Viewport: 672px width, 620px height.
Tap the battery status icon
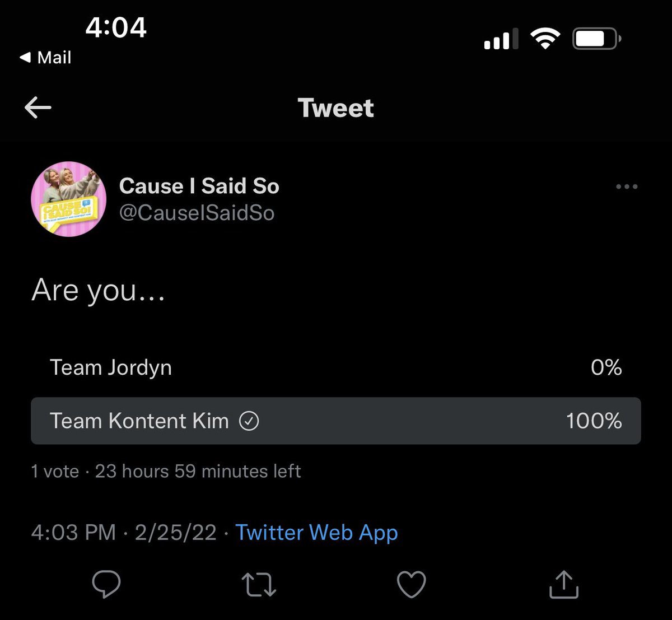pyautogui.click(x=597, y=39)
